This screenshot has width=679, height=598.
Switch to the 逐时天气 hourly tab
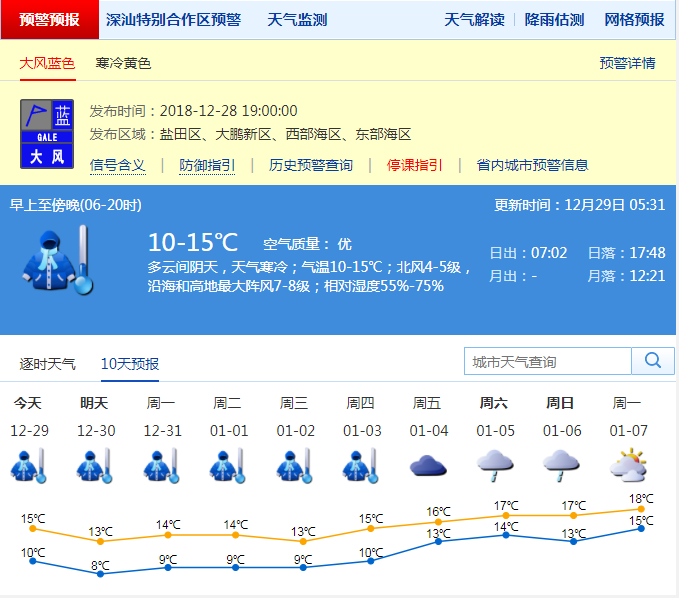48,363
